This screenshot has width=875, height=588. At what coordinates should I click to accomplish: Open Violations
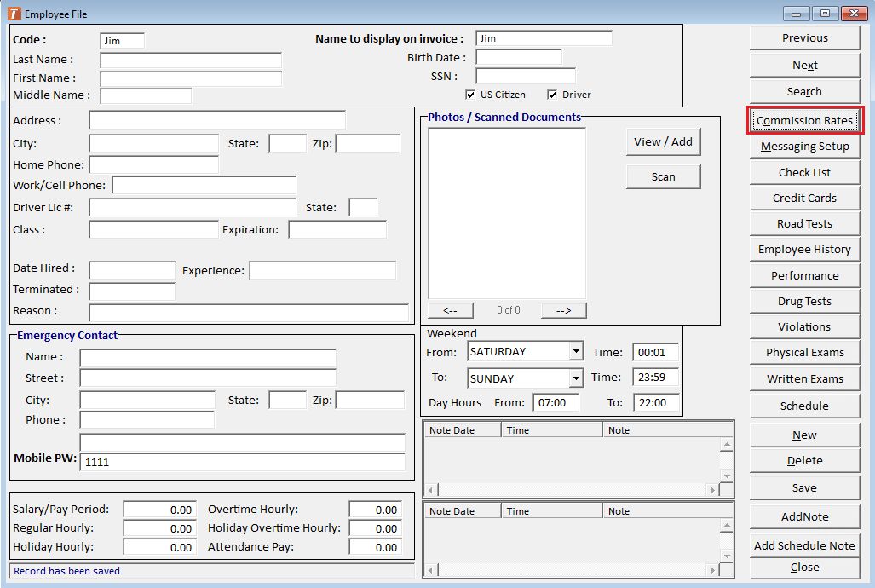(x=804, y=327)
